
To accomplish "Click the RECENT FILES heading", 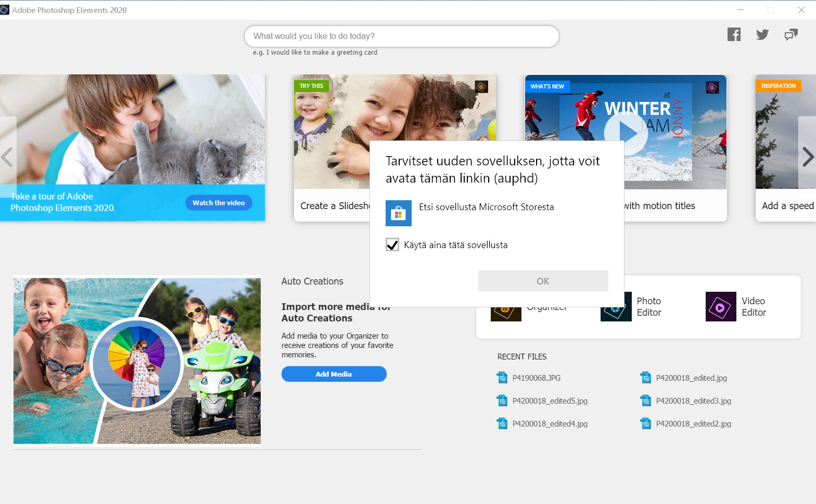I will click(x=522, y=357).
